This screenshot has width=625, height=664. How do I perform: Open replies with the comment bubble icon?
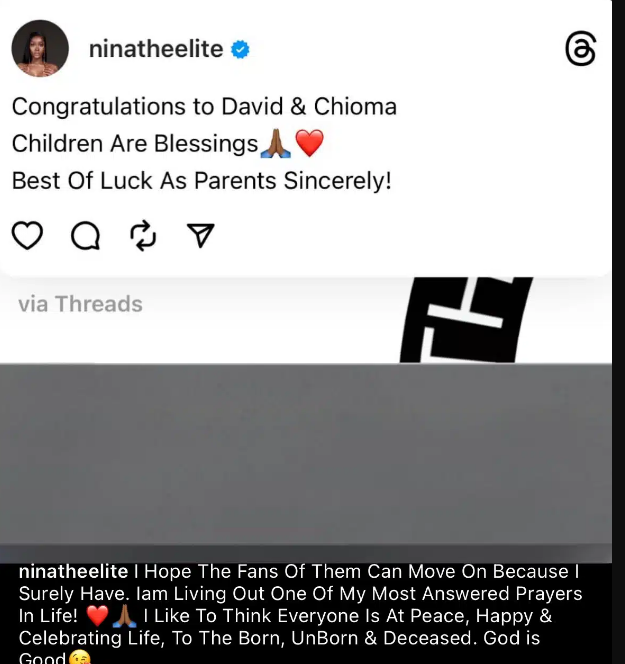click(x=86, y=235)
